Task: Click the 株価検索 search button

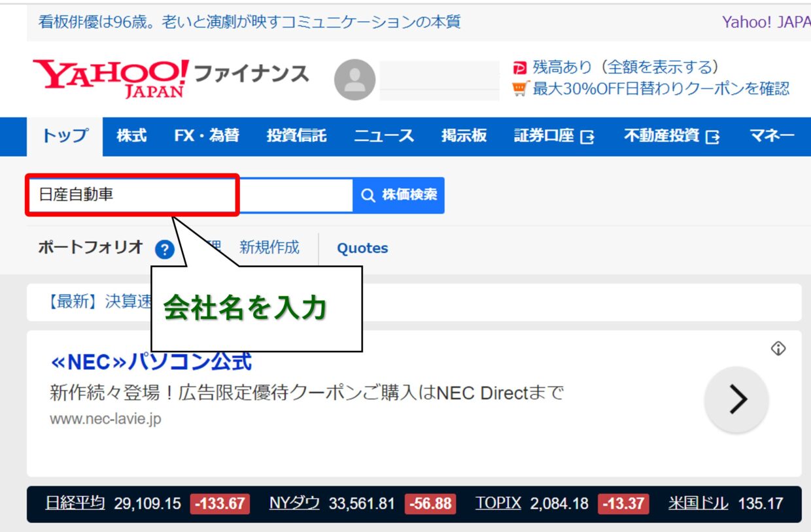Action: [398, 195]
